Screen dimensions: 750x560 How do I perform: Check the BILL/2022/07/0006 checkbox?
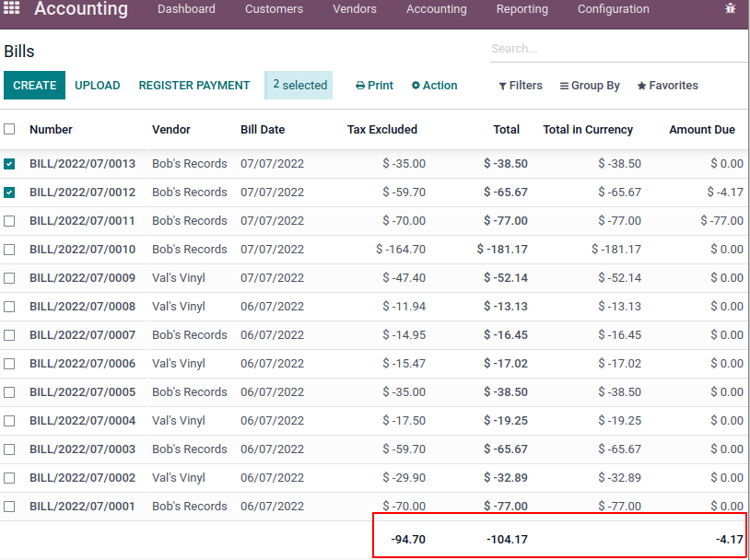[9, 364]
